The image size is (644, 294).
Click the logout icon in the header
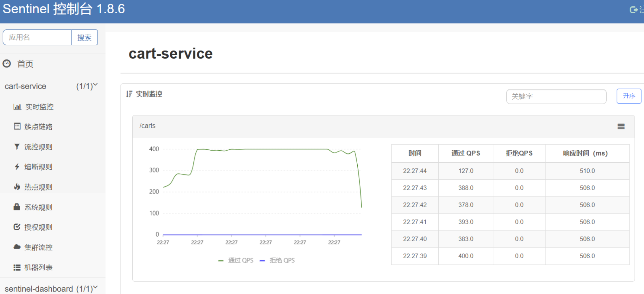[x=634, y=10]
